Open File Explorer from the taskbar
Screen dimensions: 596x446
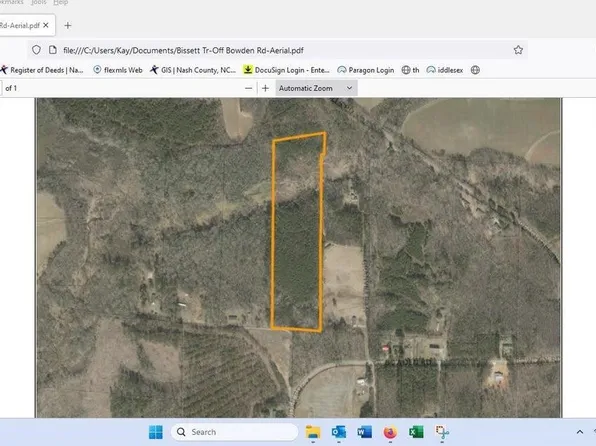313,432
